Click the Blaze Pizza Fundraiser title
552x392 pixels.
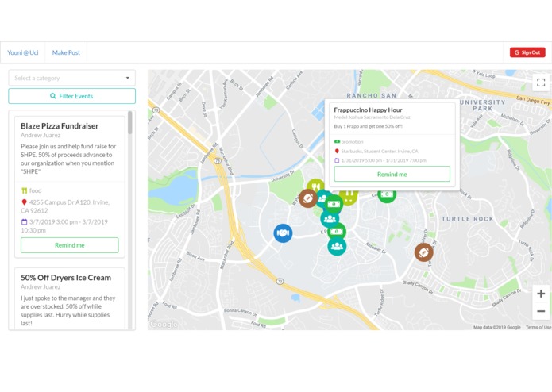[60, 126]
